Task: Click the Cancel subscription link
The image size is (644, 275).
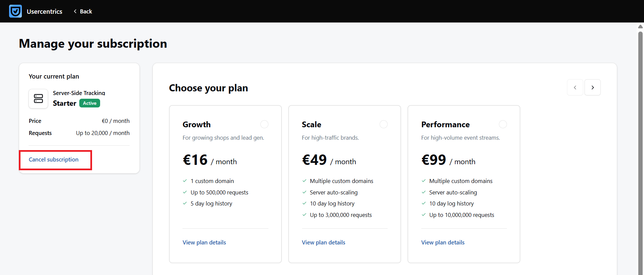Action: point(54,159)
